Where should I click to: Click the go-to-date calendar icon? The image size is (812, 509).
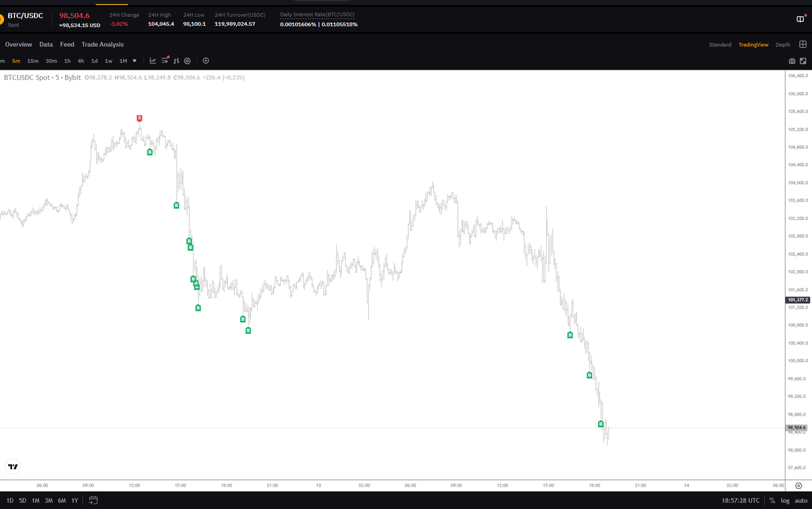click(x=93, y=500)
